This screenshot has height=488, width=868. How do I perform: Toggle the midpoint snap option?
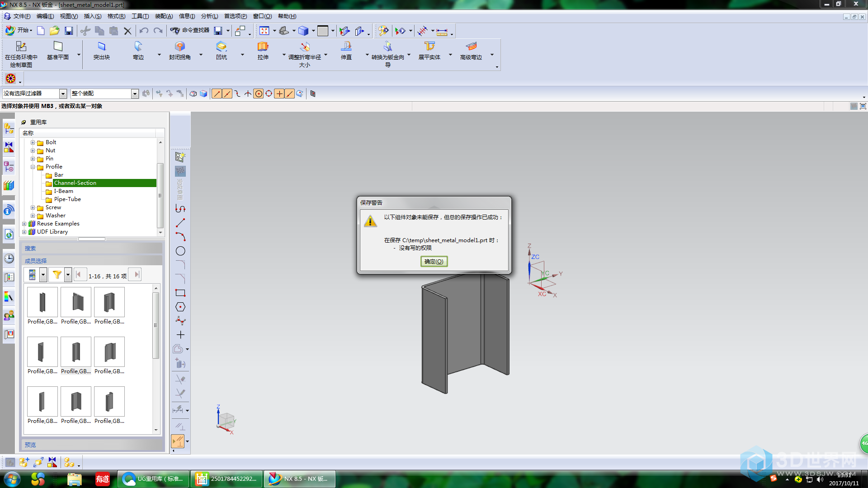(x=227, y=94)
